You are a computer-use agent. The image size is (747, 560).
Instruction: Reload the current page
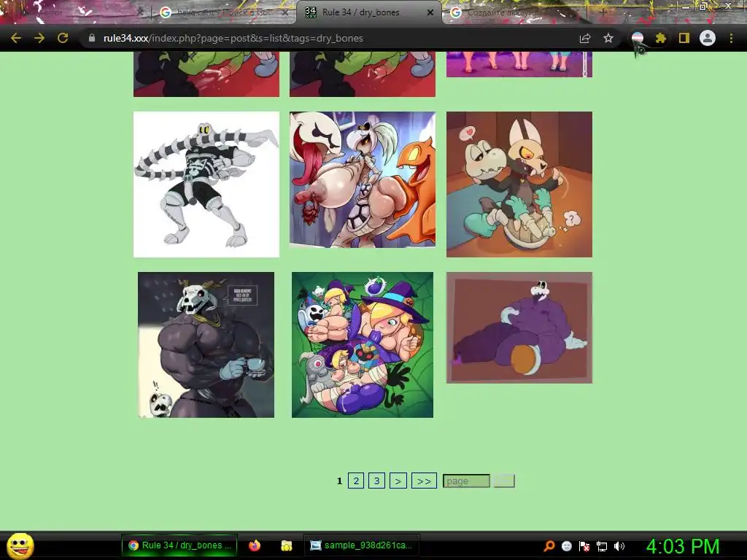click(x=63, y=38)
